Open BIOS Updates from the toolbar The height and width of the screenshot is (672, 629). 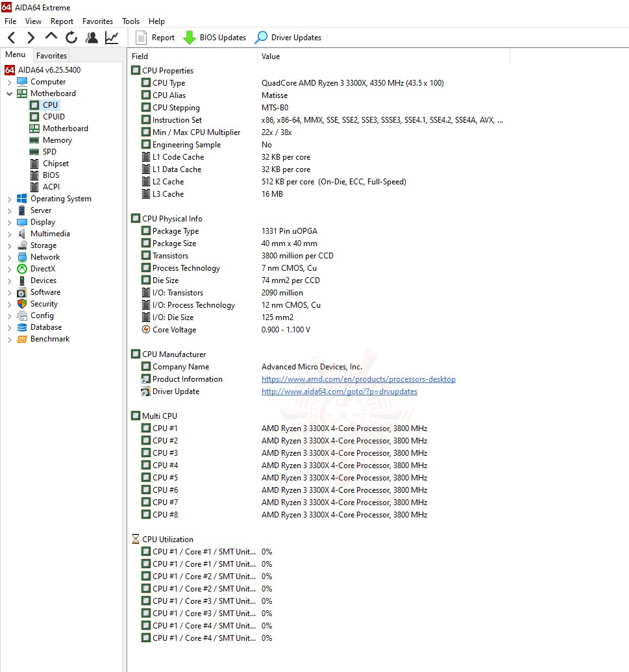tap(215, 38)
